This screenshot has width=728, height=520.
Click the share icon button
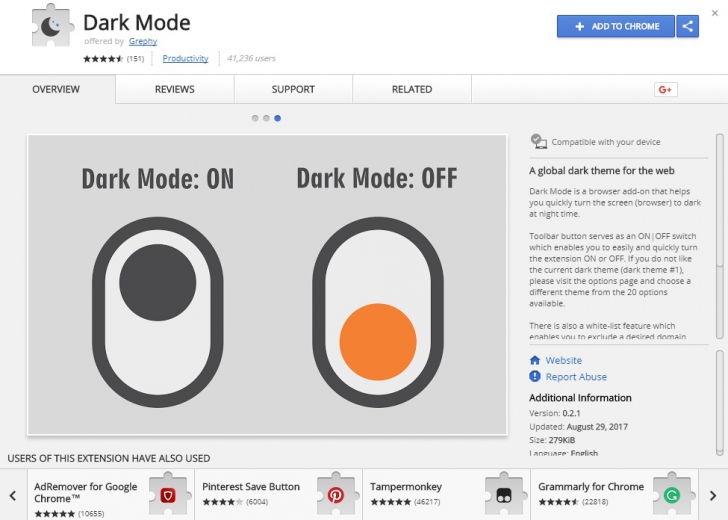[688, 26]
